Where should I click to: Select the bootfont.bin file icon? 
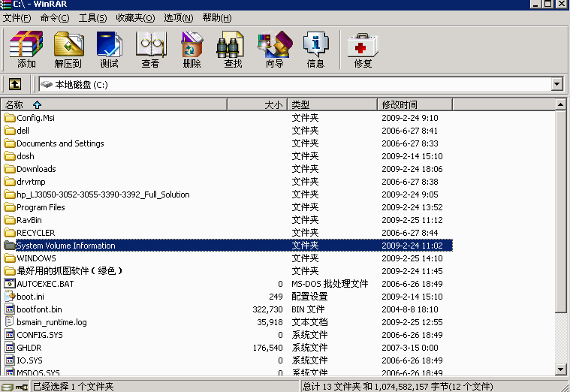click(x=10, y=309)
